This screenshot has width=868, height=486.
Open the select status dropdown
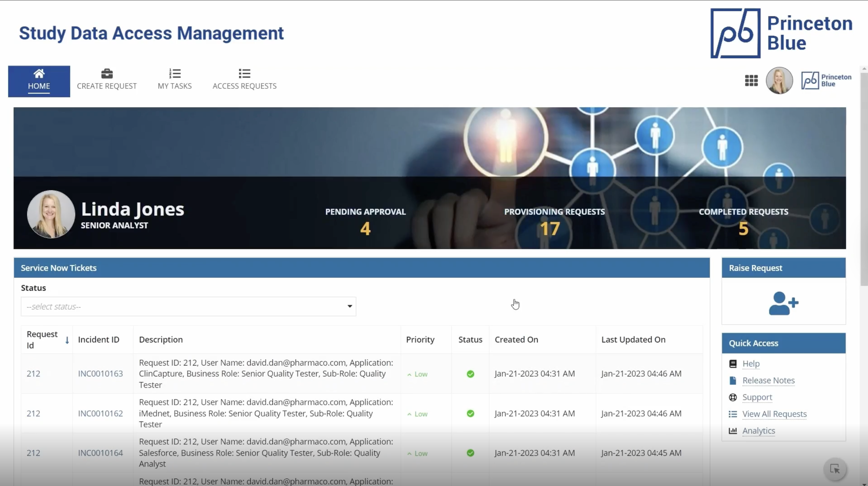pos(188,306)
